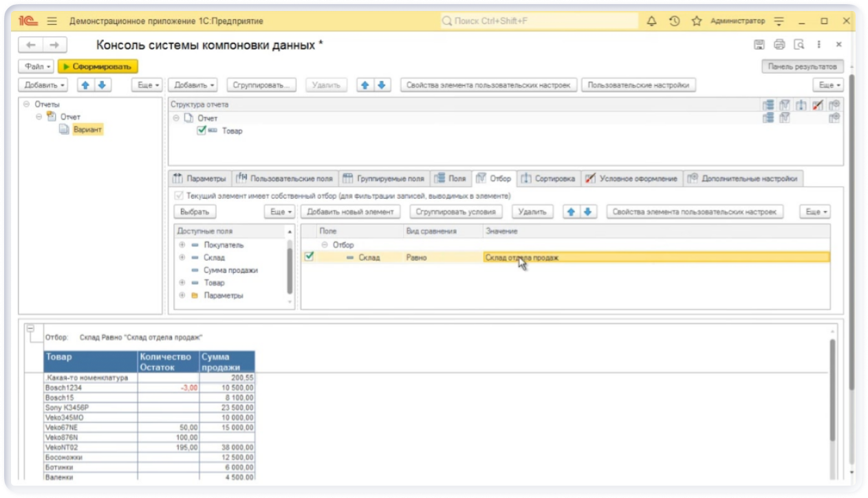Click the Сгруппировать... button
The width and height of the screenshot is (868, 498).
[261, 85]
